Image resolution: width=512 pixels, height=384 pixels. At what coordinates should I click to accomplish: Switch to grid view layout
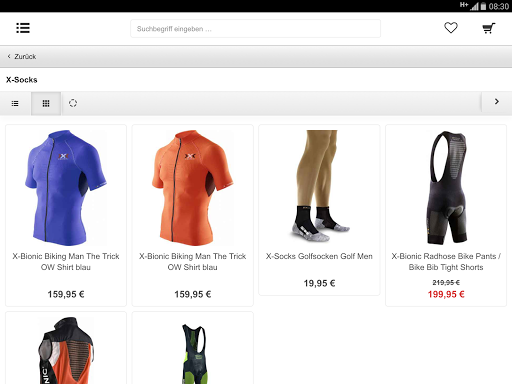coord(46,103)
